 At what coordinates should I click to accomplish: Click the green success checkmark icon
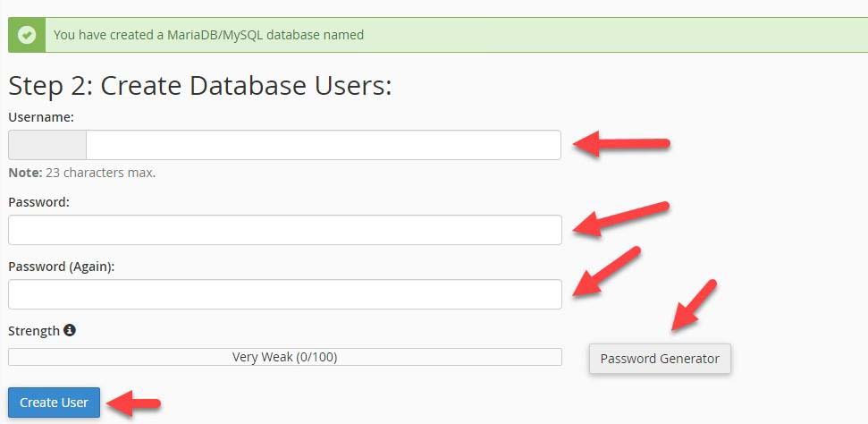point(27,35)
